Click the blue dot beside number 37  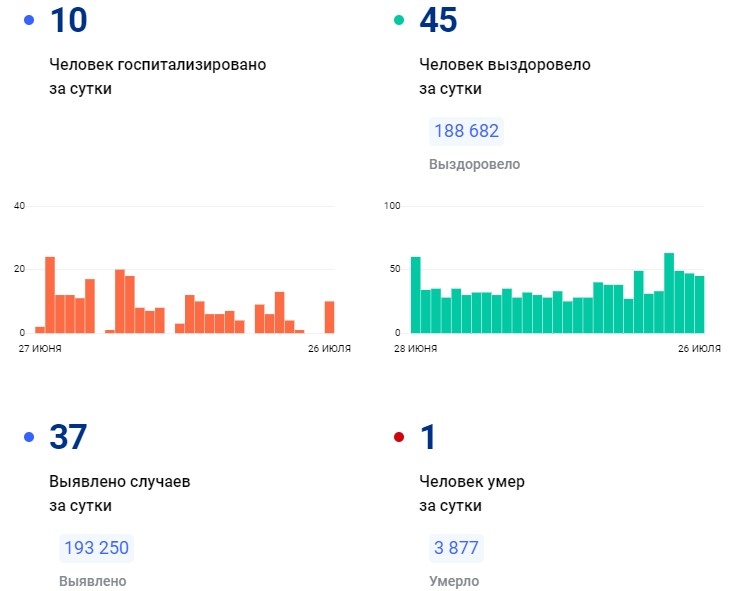(x=28, y=437)
